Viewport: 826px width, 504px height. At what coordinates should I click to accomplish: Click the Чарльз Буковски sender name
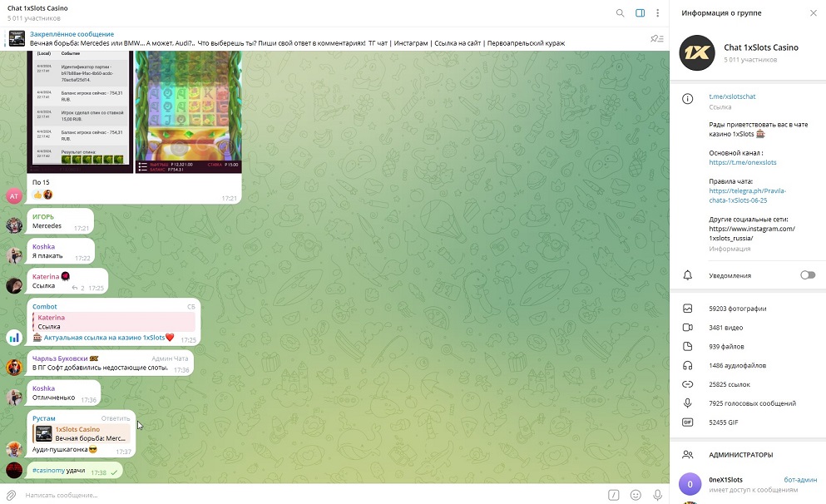60,358
